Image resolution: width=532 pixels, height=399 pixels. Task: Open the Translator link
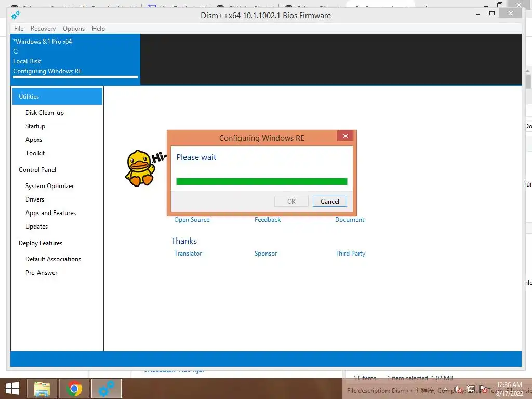[x=188, y=254]
